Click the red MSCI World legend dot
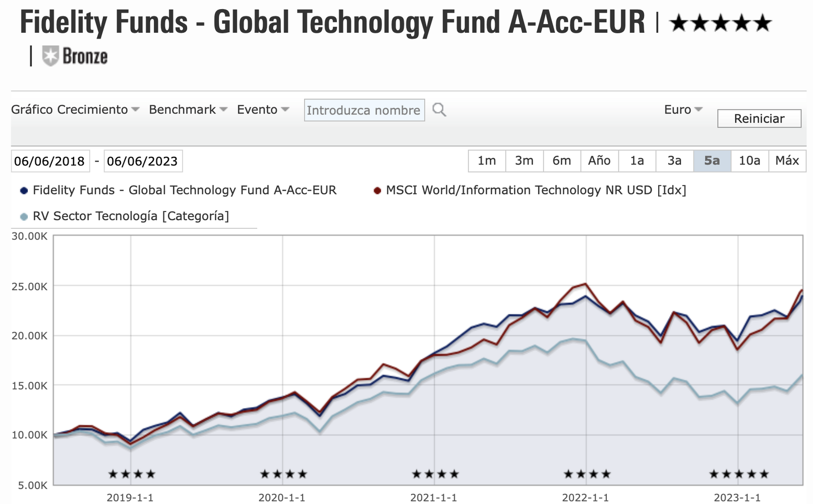813x504 pixels. 377,191
